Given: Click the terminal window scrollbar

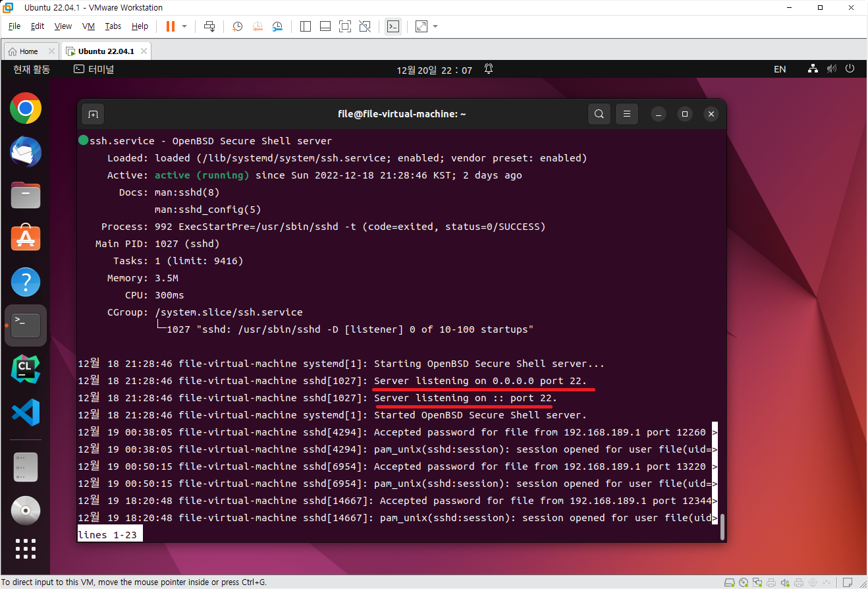Looking at the screenshot, I should click(722, 527).
